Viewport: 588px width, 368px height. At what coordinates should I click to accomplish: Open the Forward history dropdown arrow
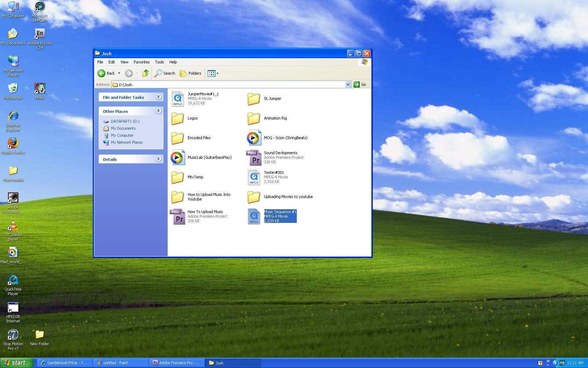(x=137, y=73)
